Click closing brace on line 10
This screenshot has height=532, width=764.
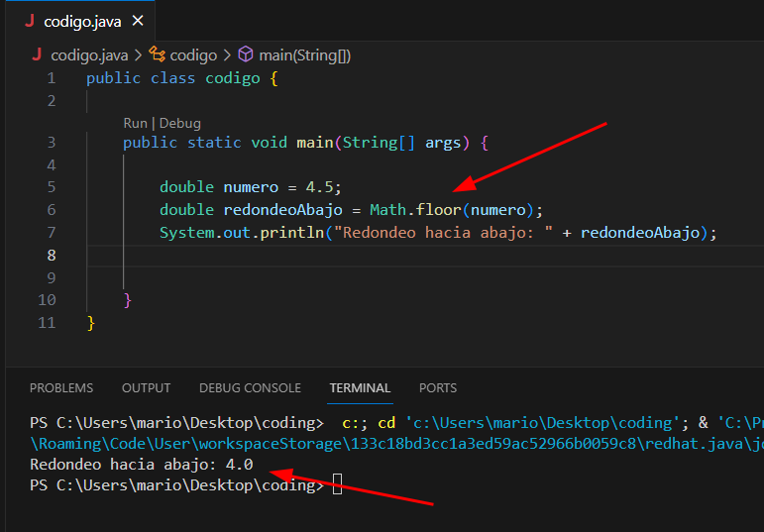(128, 300)
